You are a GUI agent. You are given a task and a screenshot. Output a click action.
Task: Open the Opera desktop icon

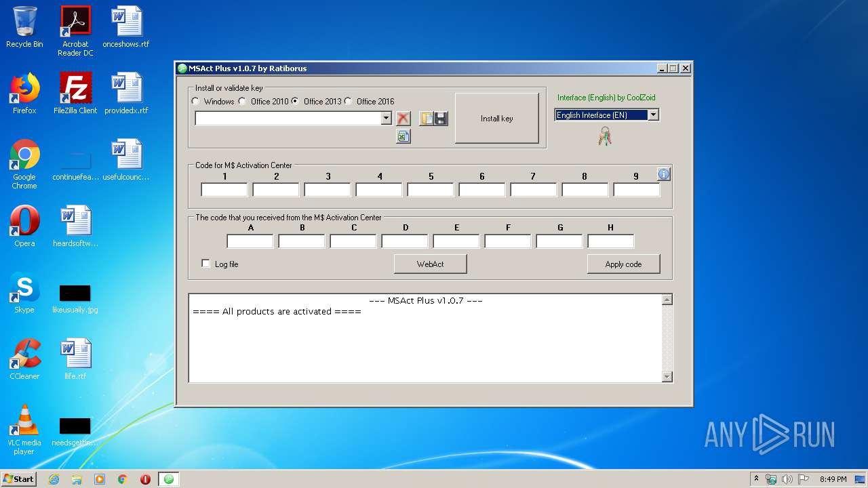coord(24,226)
